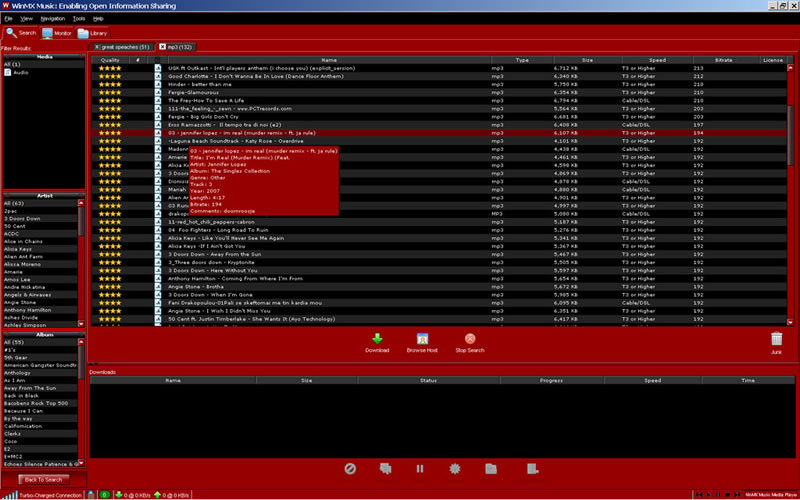800x500 pixels.
Task: Sort results by the Name column header
Action: [329, 60]
